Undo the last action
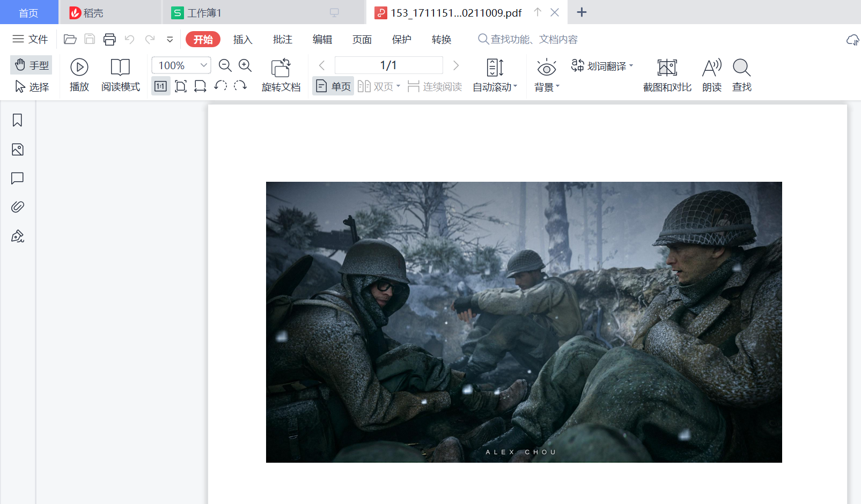This screenshot has width=861, height=504. (x=129, y=39)
